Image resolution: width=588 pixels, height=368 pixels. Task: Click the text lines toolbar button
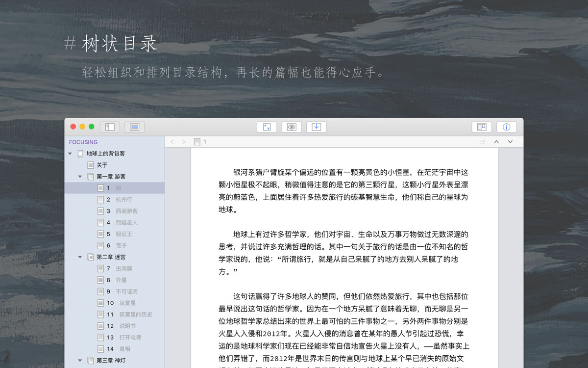(134, 127)
